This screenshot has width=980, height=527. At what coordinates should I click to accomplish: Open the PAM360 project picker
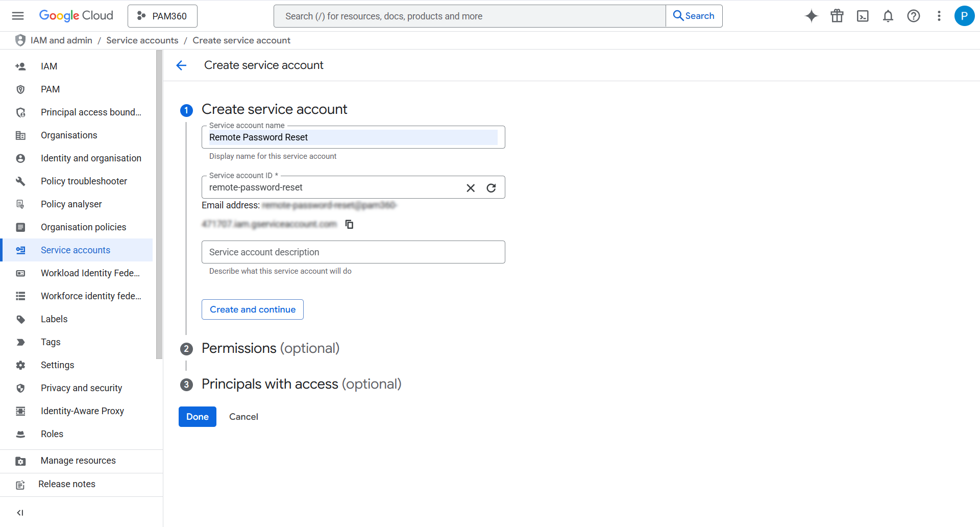point(162,16)
